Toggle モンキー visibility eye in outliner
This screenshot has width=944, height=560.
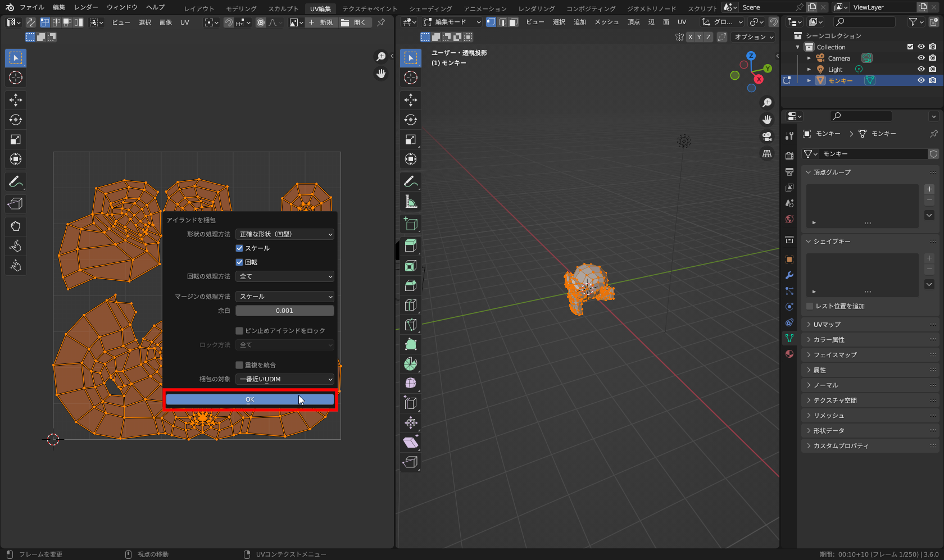coord(921,80)
